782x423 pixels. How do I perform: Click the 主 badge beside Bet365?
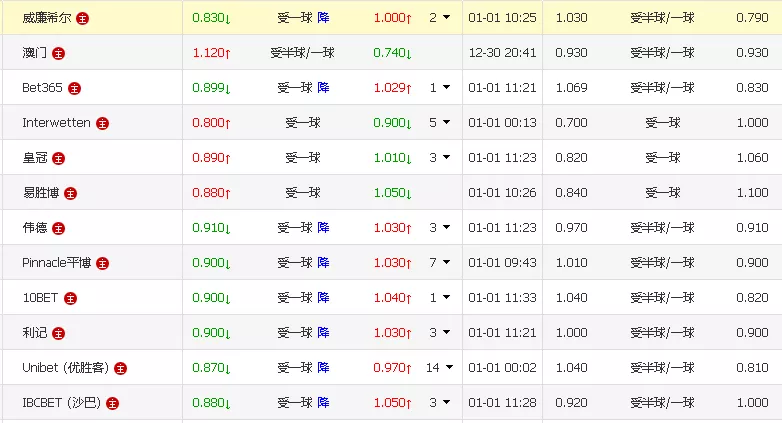point(74,88)
